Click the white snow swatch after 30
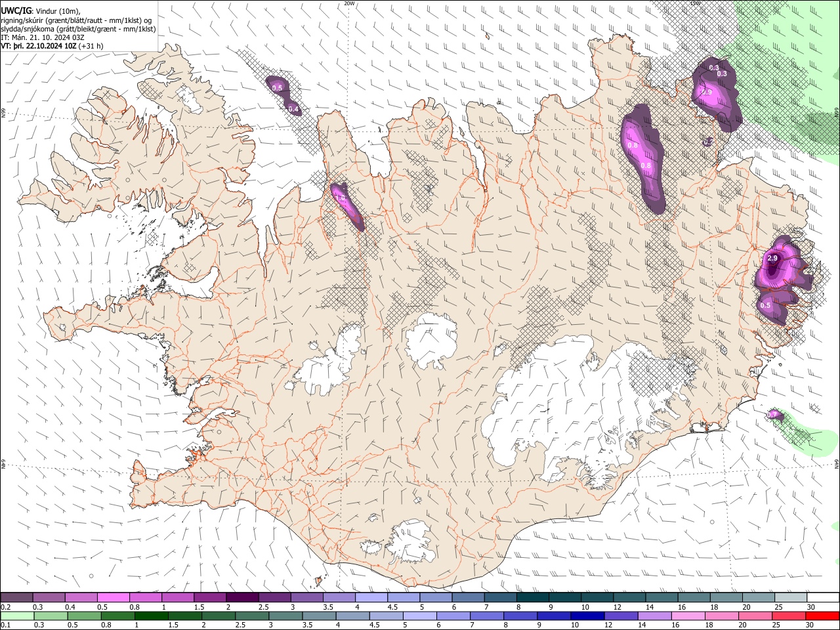The width and height of the screenshot is (840, 630). (822, 597)
